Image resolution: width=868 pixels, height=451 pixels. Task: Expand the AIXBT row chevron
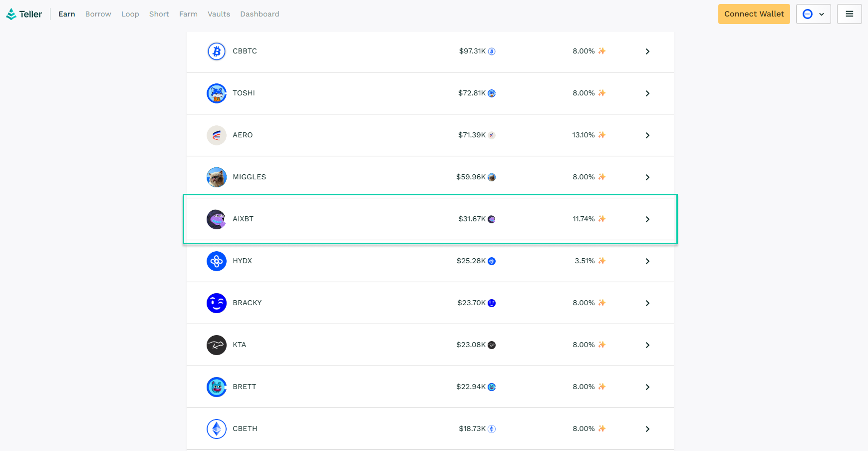coord(647,219)
